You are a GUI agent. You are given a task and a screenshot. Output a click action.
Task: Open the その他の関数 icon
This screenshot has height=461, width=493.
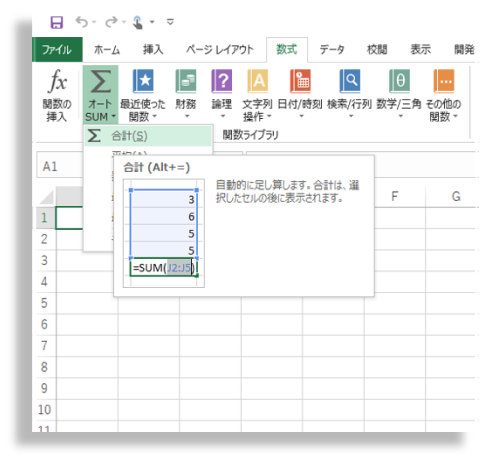444,81
